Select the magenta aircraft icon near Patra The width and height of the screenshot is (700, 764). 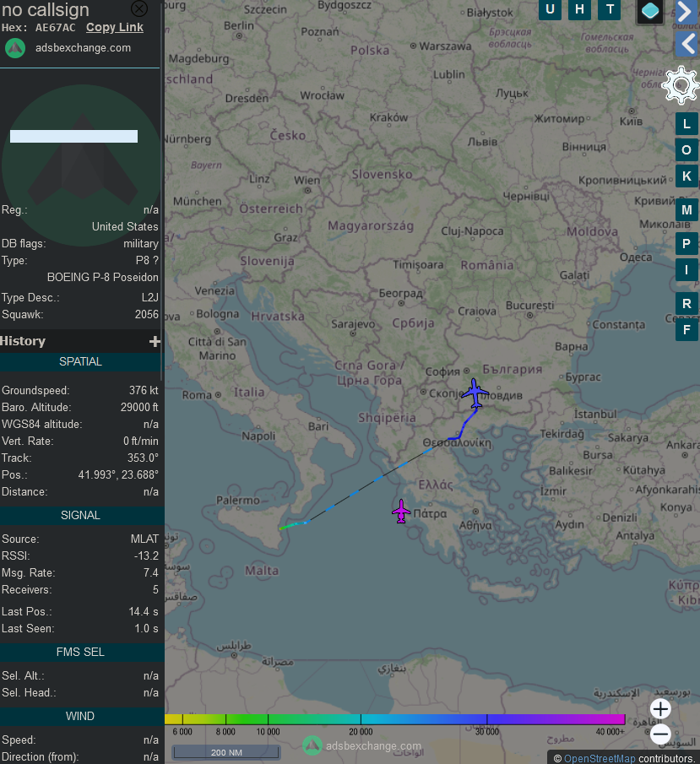[x=401, y=512]
